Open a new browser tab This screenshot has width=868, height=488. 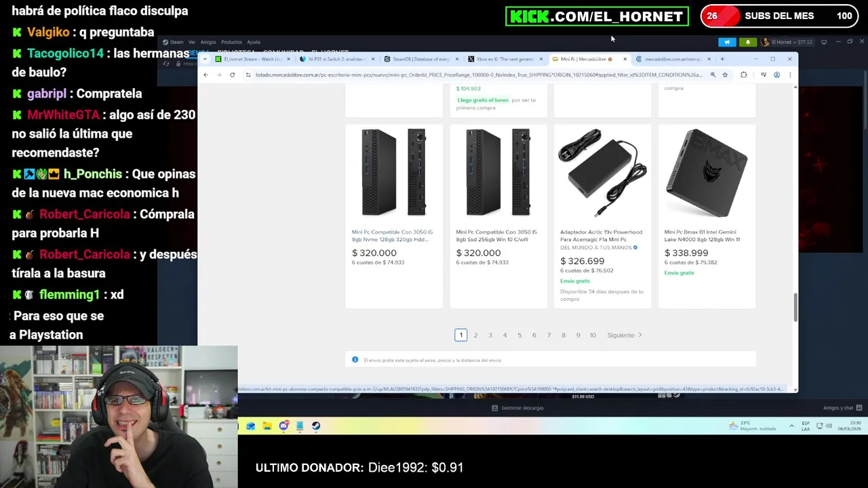[722, 59]
